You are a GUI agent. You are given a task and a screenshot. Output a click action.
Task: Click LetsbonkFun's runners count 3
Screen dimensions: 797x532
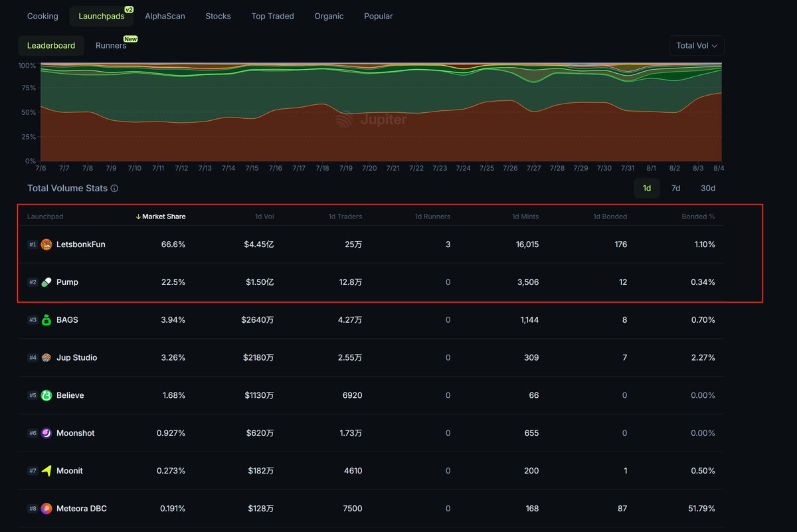tap(448, 244)
